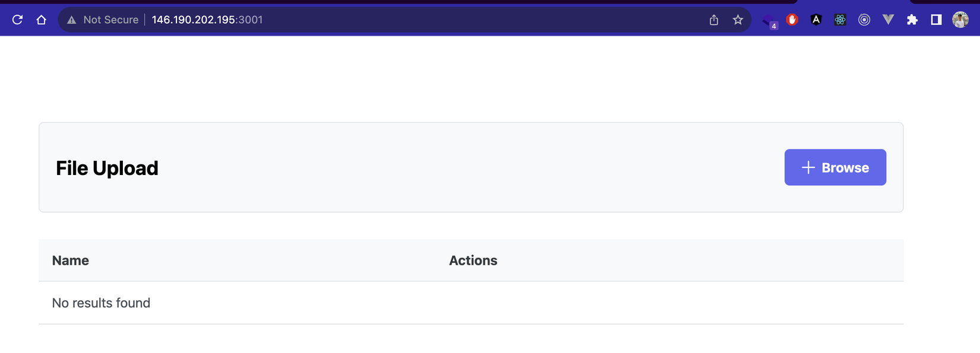Viewport: 980px width, 353px height.
Task: Click the Name column header
Action: 71,260
